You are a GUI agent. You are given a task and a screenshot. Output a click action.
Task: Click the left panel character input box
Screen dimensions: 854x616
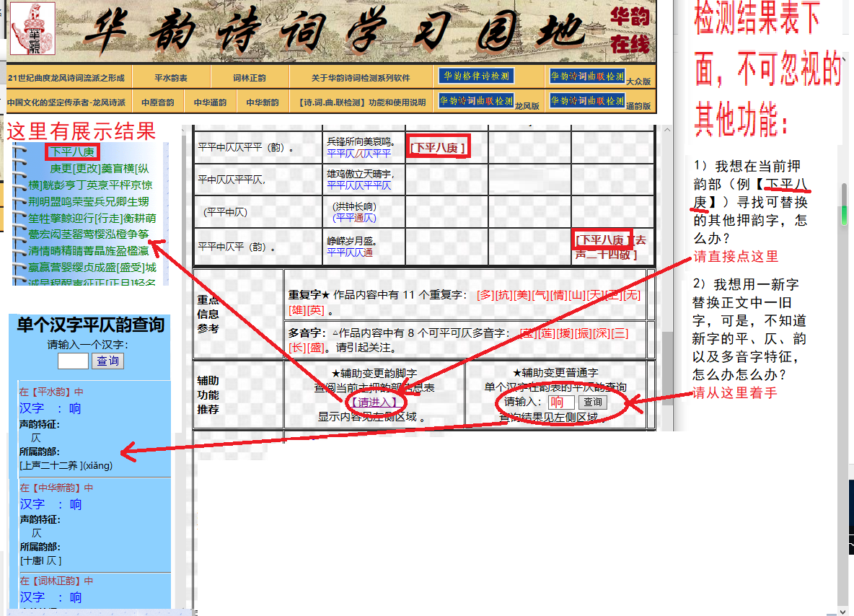pos(73,361)
